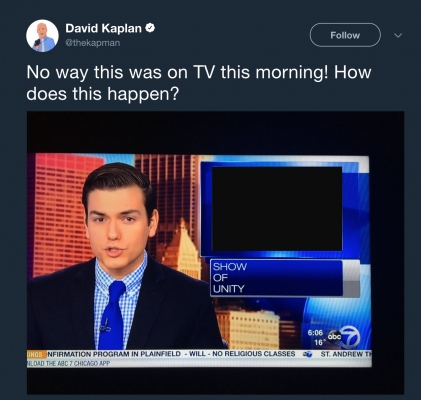
Task: Click the anchor's lapel microphone clip
Action: click(105, 326)
